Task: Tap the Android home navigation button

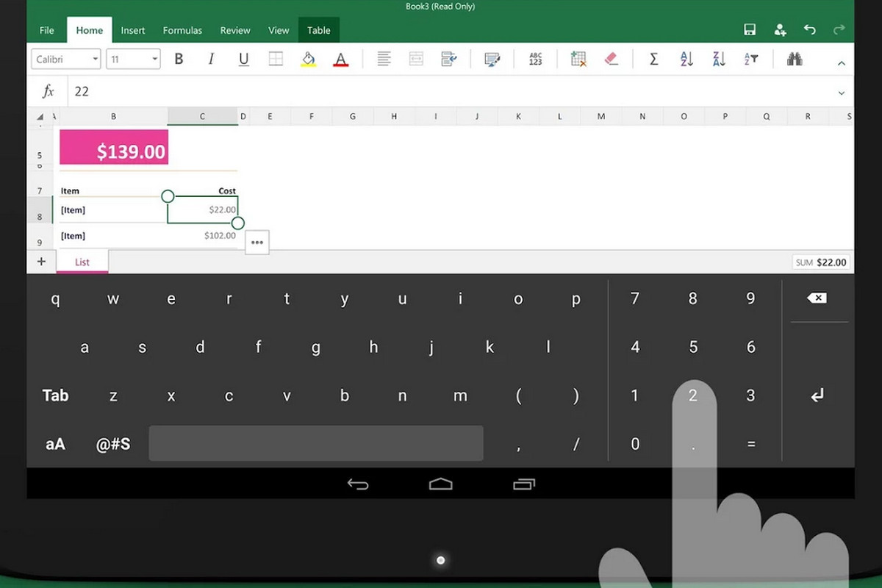Action: point(441,484)
